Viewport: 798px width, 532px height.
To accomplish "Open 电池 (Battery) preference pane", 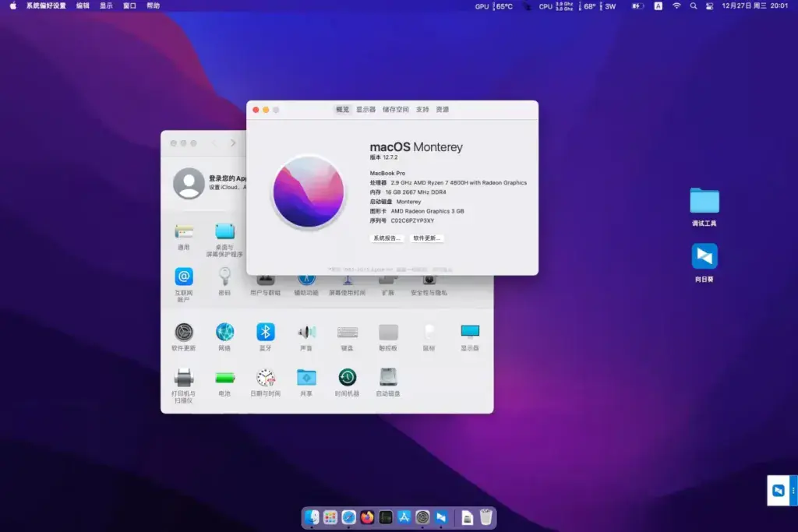I will [224, 382].
